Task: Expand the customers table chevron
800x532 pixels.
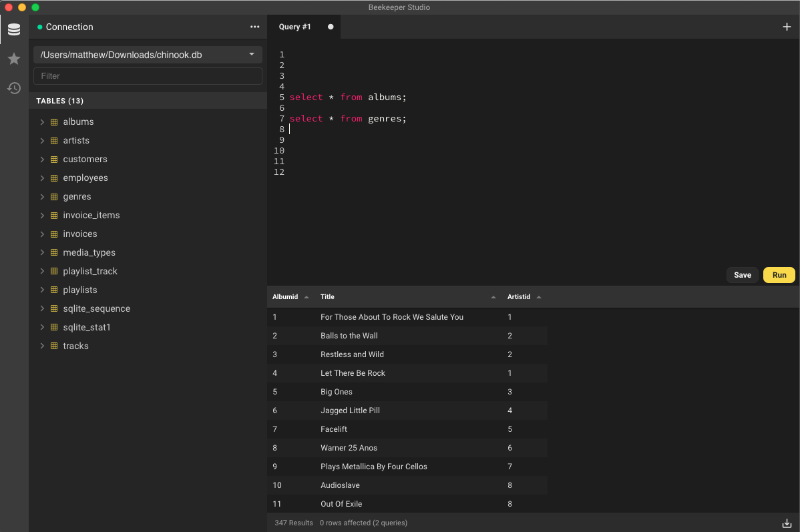Action: pos(42,159)
